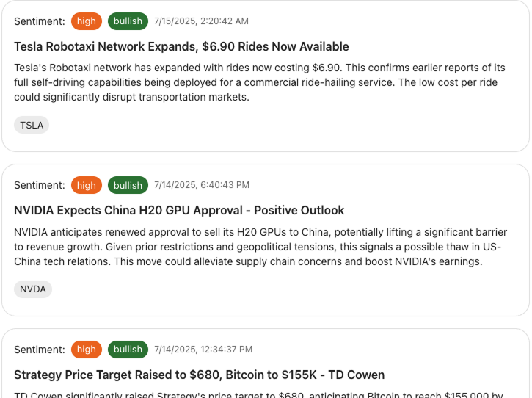Click green bullish badge on Tesla card

tap(128, 21)
